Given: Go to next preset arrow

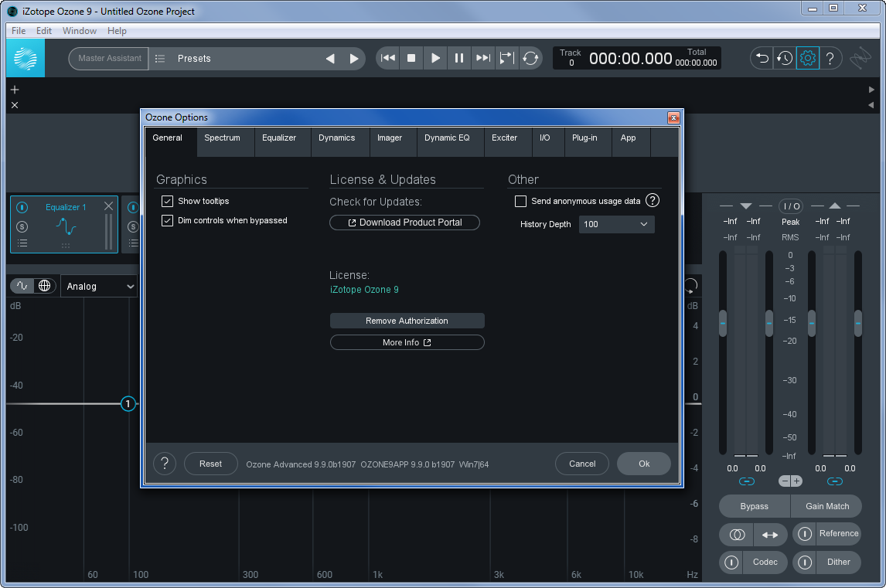Looking at the screenshot, I should pyautogui.click(x=354, y=58).
